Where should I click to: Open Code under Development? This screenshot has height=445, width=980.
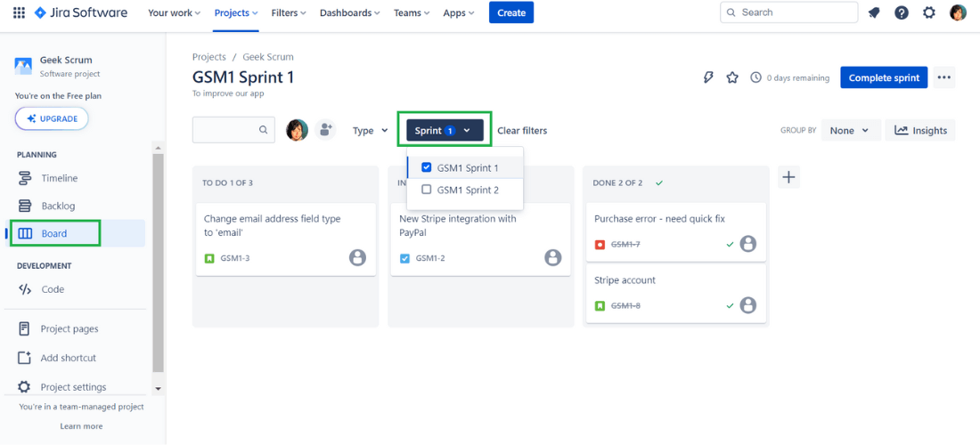pyautogui.click(x=75, y=289)
